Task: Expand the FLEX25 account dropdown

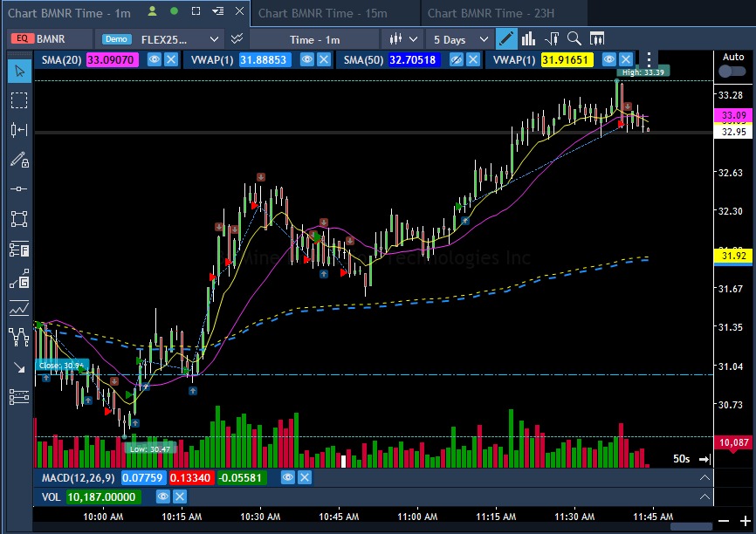Action: click(x=215, y=39)
